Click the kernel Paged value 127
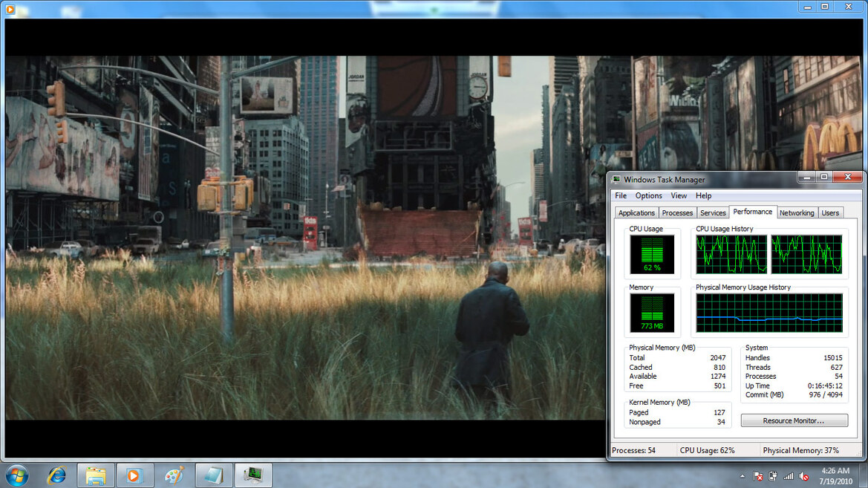Image resolution: width=868 pixels, height=488 pixels. [719, 413]
